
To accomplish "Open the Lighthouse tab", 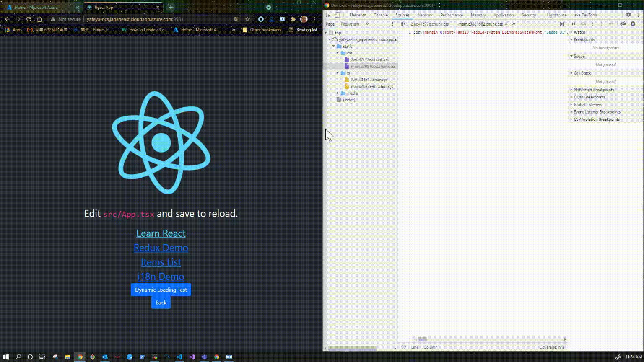I will point(556,15).
